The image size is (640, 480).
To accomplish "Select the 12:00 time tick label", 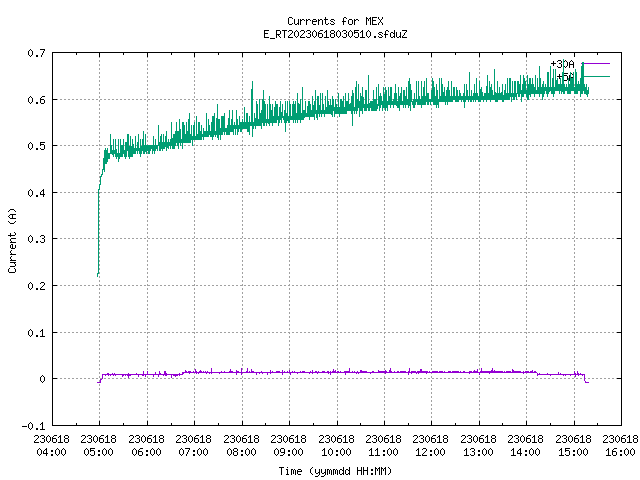I will coord(430,452).
